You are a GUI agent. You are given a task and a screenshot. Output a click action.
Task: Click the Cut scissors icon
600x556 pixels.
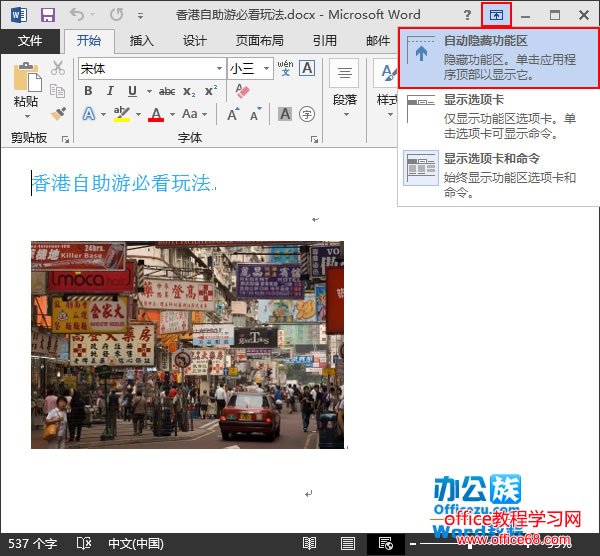[x=58, y=68]
